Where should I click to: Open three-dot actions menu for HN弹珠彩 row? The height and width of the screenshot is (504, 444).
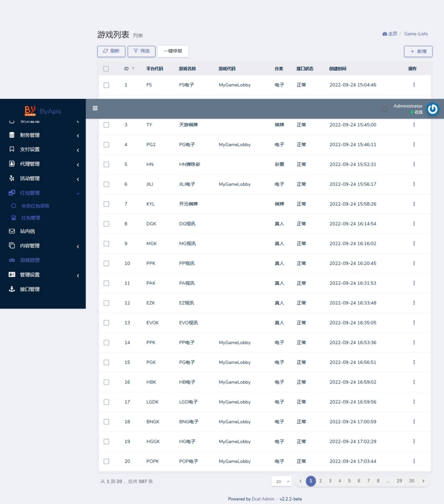(414, 164)
